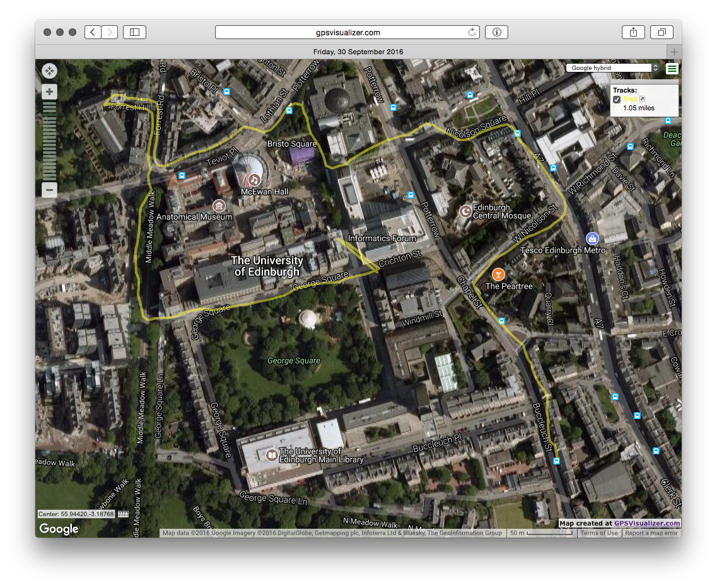The width and height of the screenshot is (717, 588).
Task: Click the map zoom level slider bar
Action: pyautogui.click(x=49, y=141)
